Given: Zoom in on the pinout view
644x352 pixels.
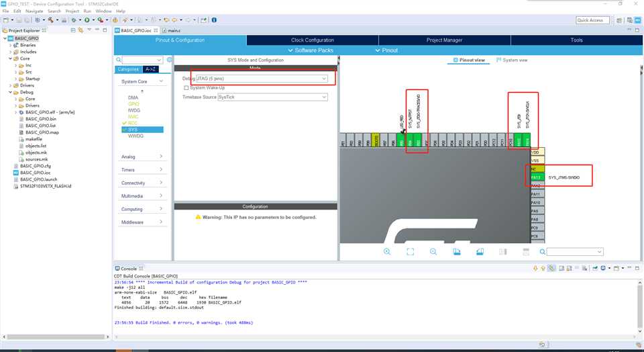Looking at the screenshot, I should click(x=387, y=252).
